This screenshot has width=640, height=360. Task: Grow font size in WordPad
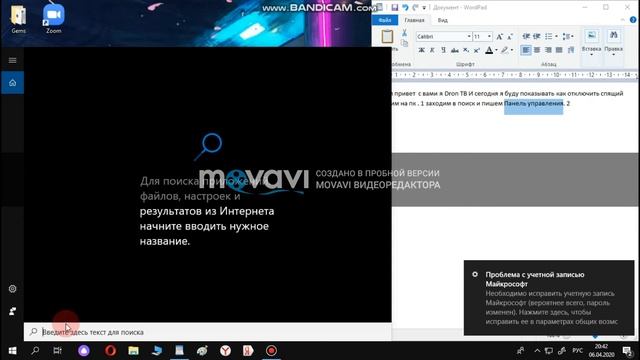click(x=499, y=37)
